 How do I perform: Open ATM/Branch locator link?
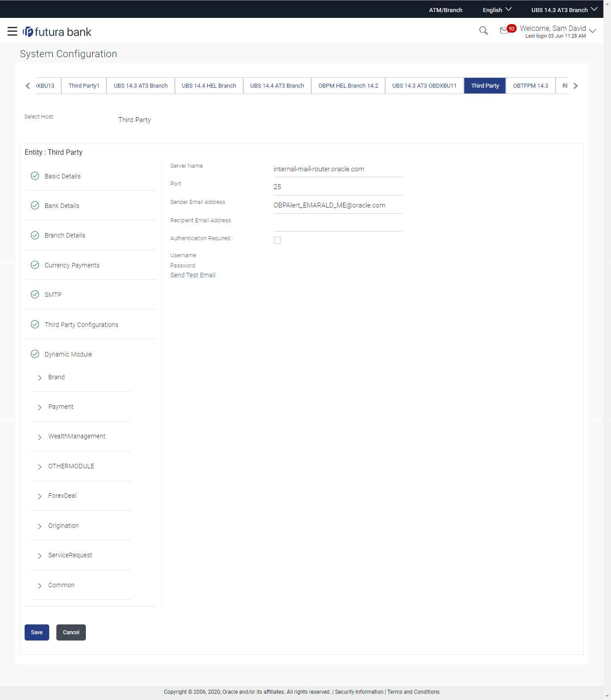click(446, 10)
